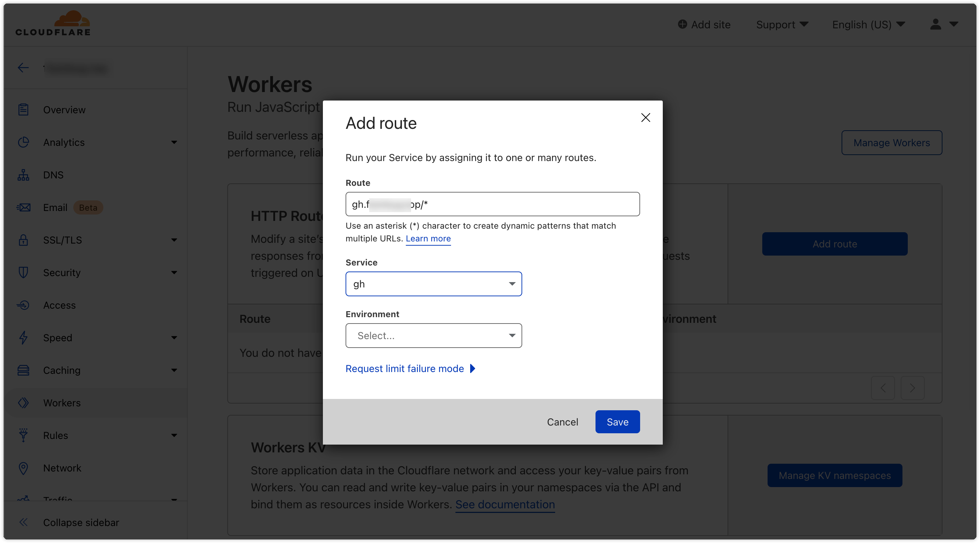Click the Security shield icon
The image size is (980, 543).
[23, 273]
